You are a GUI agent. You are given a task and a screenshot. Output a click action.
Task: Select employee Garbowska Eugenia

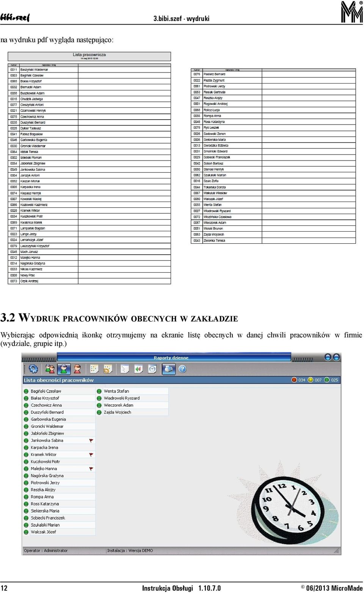pos(49,420)
